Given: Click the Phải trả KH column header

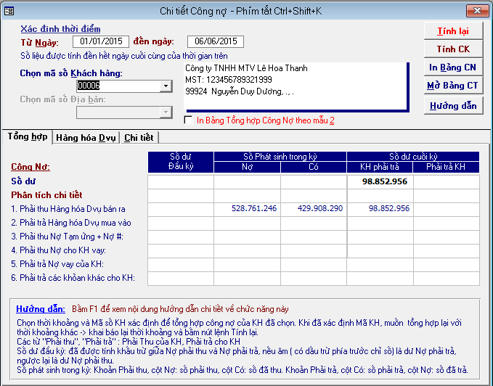Looking at the screenshot, I should pyautogui.click(x=446, y=167).
